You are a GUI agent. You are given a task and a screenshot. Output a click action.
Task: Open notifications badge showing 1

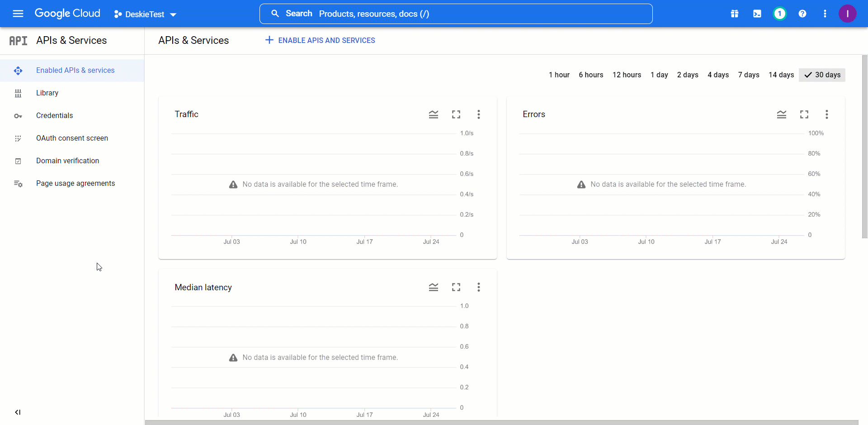click(779, 14)
